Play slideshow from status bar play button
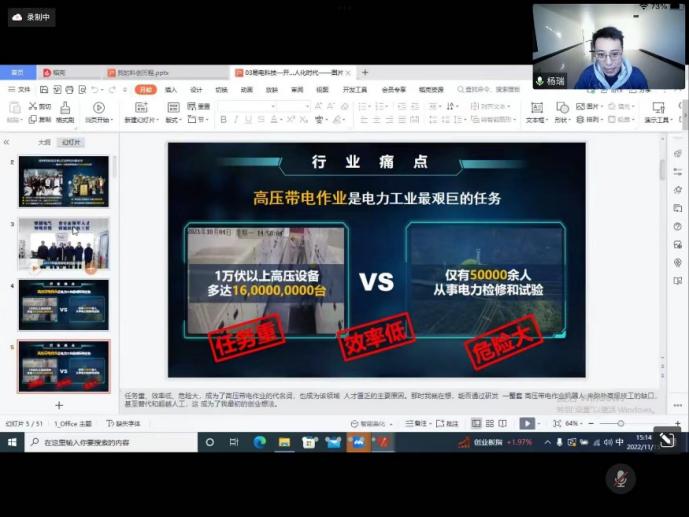This screenshot has height=517, width=689. click(x=527, y=423)
